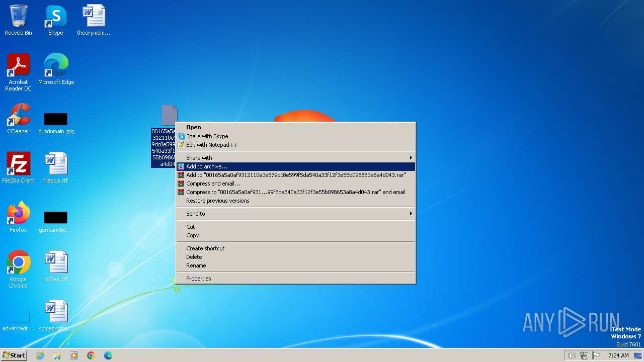Viewport: 644px width, 362px height.
Task: Open Skype desktop shortcut
Action: coord(55,20)
